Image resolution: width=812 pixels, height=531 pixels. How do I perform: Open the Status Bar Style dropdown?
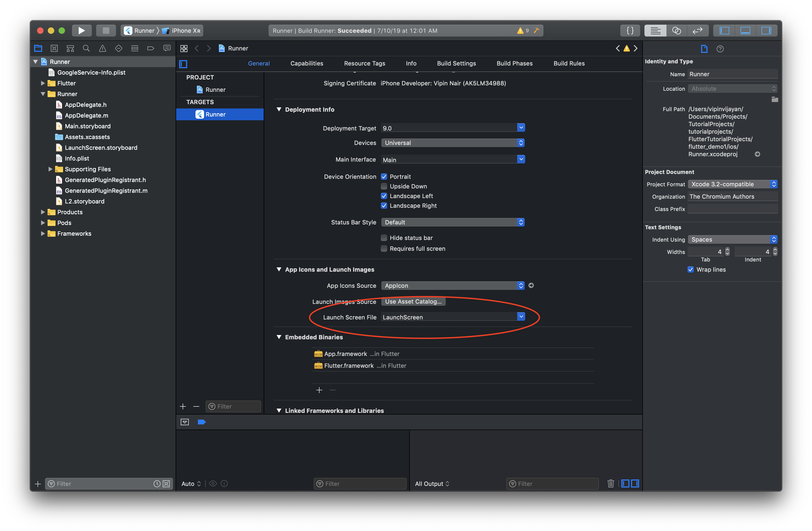(453, 222)
